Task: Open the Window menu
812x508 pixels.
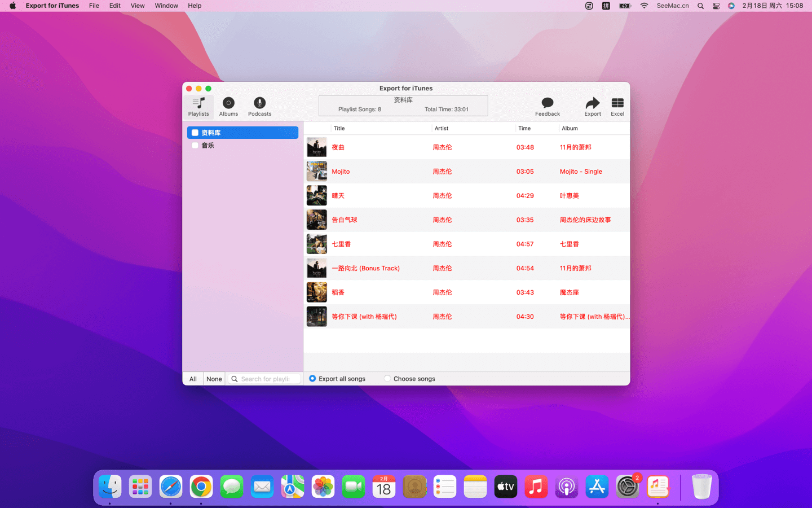Action: pyautogui.click(x=166, y=6)
